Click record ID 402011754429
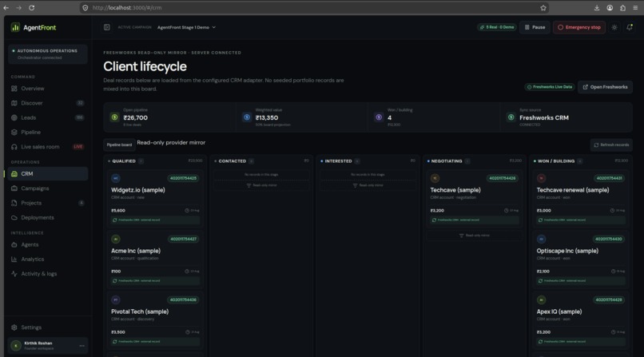Image resolution: width=644 pixels, height=357 pixels. click(609, 300)
